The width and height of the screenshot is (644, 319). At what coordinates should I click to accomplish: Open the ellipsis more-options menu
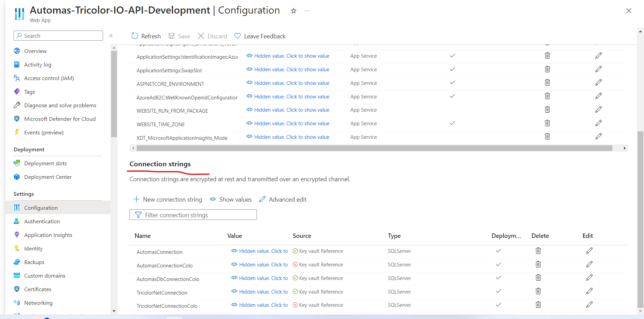coord(307,11)
